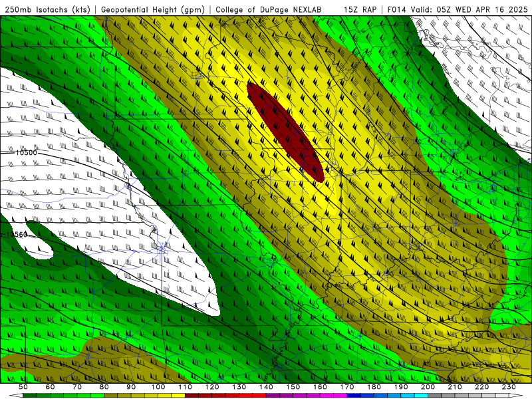Click the right arrow end of the color bar
Image resolution: width=532 pixels, height=399 pixels.
pyautogui.click(x=516, y=396)
